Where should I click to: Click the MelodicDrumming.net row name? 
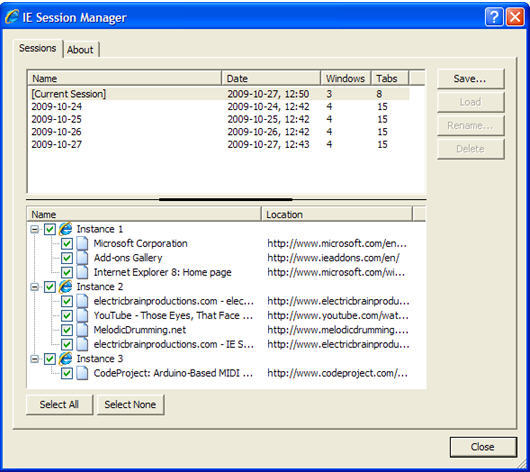140,330
